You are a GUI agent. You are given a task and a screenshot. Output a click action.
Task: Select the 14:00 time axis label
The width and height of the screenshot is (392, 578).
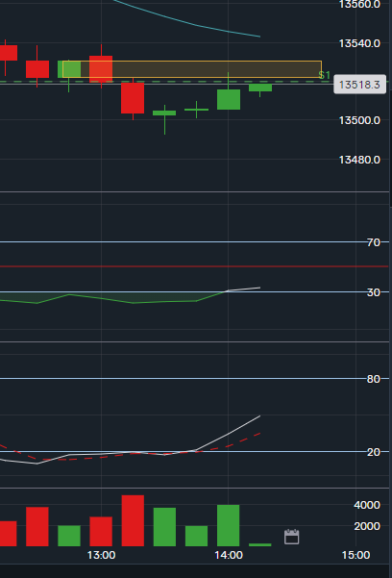click(x=229, y=555)
